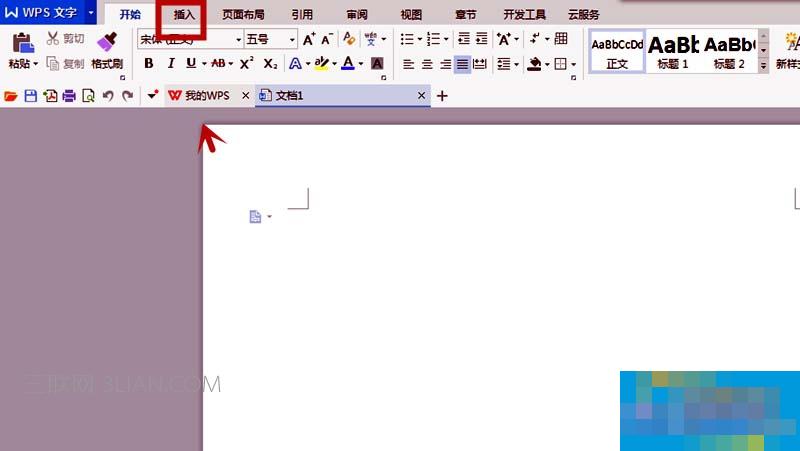The width and height of the screenshot is (800, 451).
Task: Click the Chinese layout A icon
Action: click(504, 39)
